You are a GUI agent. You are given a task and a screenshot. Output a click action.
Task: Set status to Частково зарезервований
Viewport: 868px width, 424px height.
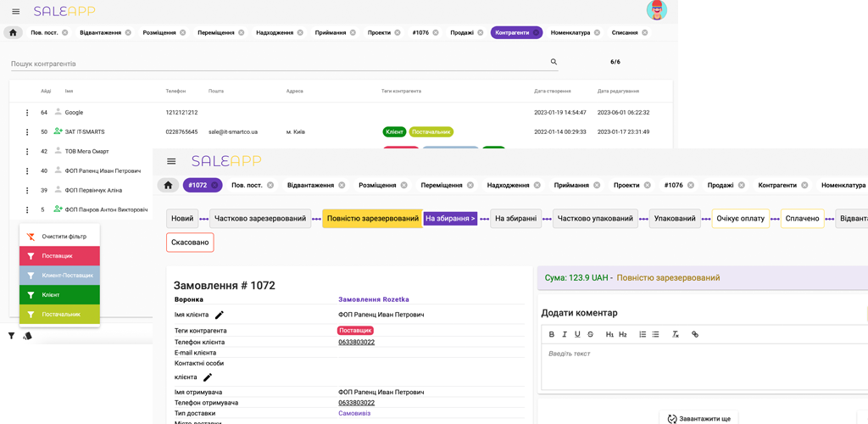[260, 219]
